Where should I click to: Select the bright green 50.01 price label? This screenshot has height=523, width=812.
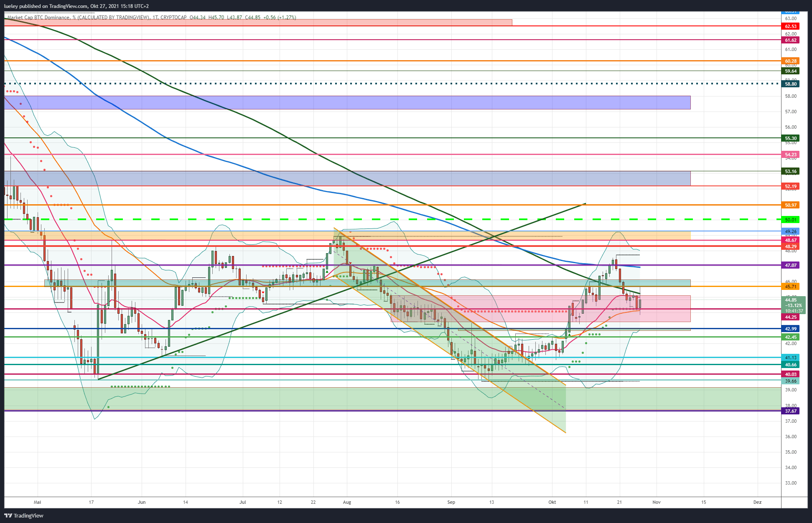point(790,220)
